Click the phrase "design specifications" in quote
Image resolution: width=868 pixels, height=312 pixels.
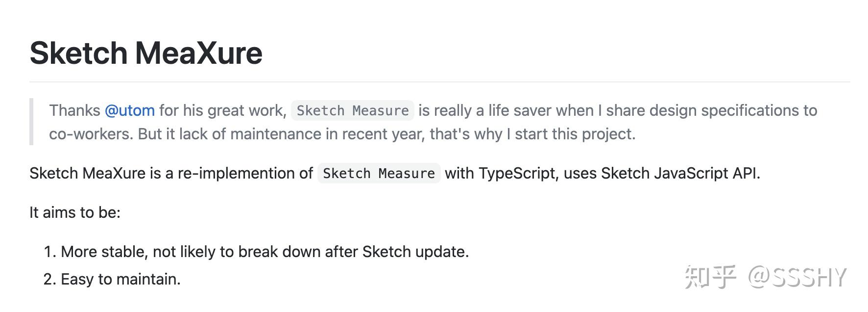(x=725, y=110)
